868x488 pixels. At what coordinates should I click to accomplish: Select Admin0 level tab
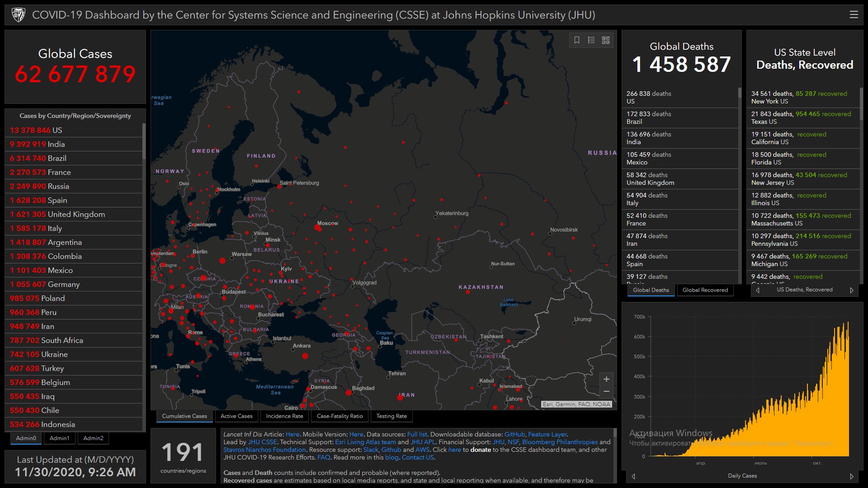26,438
